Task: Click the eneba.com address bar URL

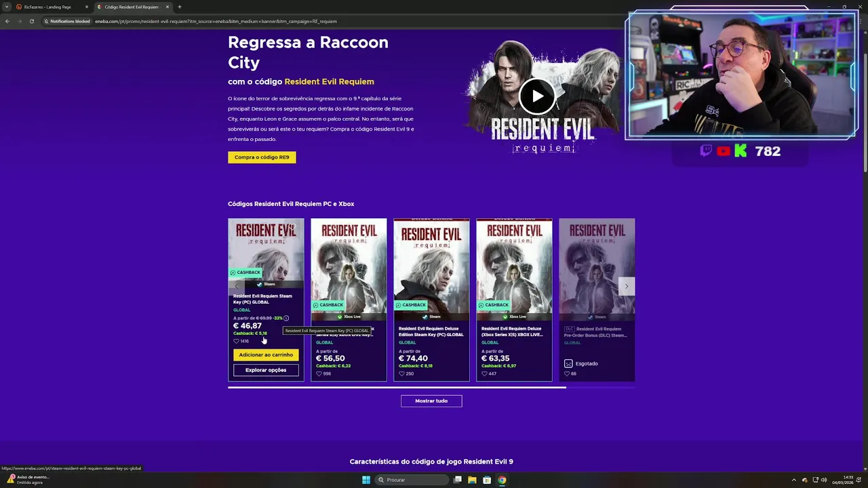Action: [x=216, y=21]
